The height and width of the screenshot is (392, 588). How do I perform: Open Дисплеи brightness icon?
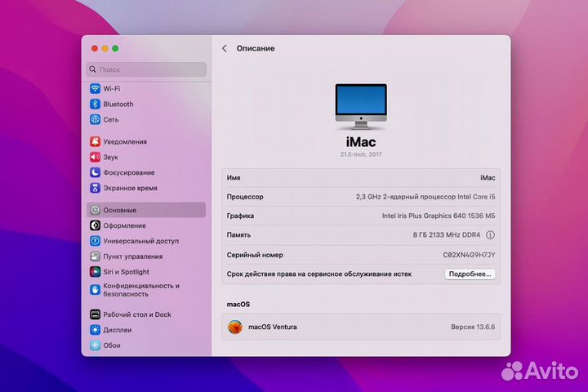coord(96,330)
